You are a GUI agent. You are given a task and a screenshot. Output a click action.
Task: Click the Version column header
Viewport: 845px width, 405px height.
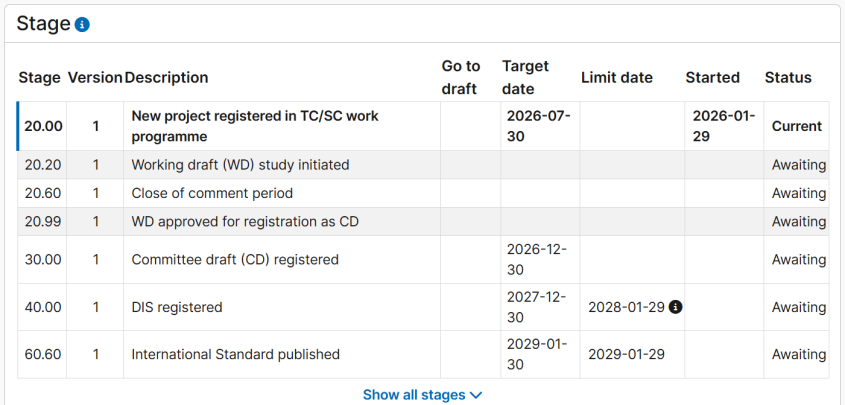95,77
